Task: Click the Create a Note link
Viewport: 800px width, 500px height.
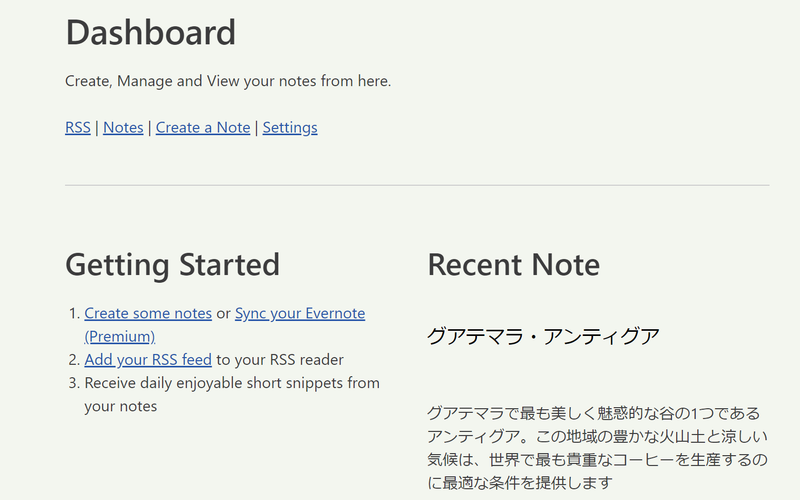Action: (203, 128)
